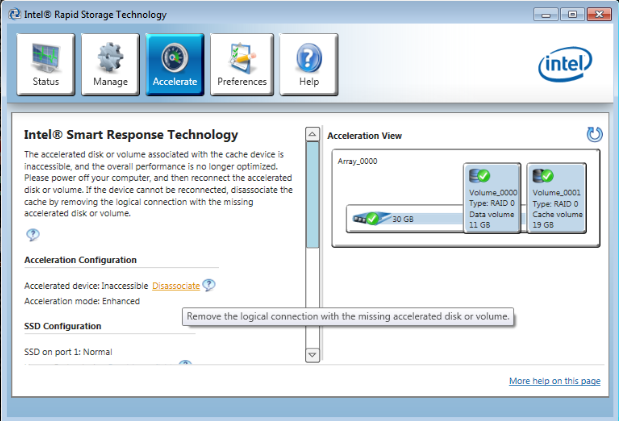Click the SSD Configuration heading
The width and height of the screenshot is (619, 421).
coord(63,326)
